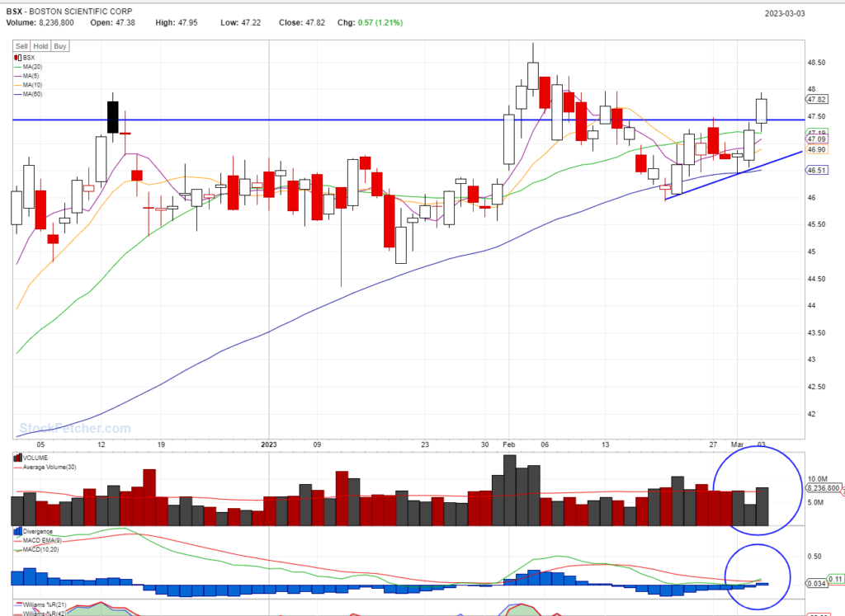
Task: Click the 0.034 divergence value tag
Action: coord(816,583)
